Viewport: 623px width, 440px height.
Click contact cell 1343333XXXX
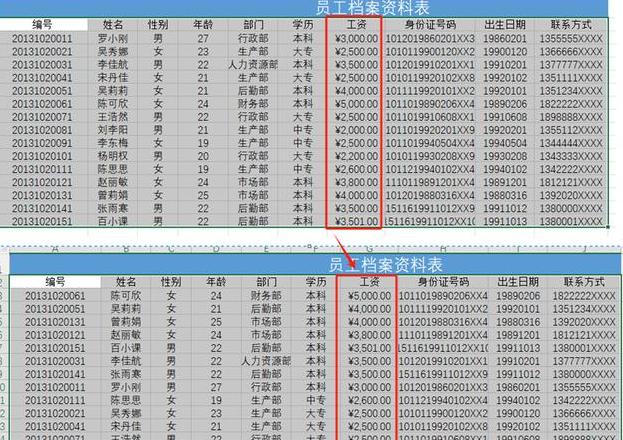click(x=571, y=156)
